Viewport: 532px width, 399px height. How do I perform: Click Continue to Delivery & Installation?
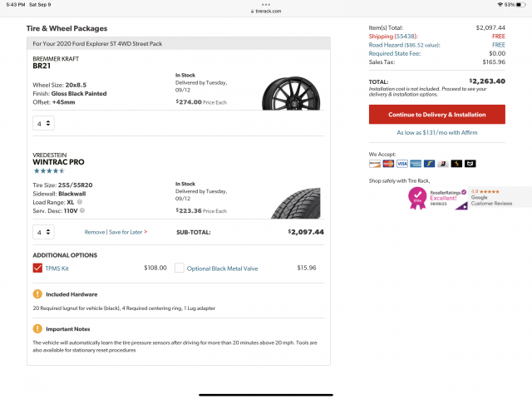[436, 114]
